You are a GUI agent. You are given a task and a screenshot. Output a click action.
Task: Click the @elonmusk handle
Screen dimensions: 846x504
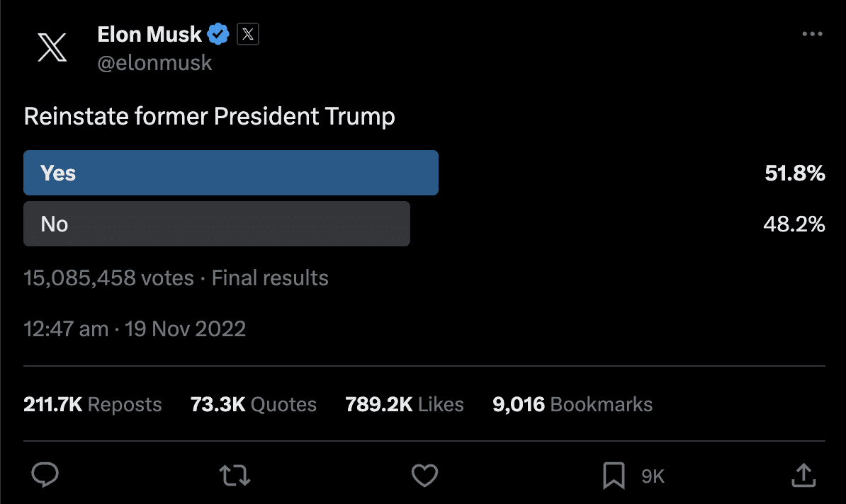point(154,62)
